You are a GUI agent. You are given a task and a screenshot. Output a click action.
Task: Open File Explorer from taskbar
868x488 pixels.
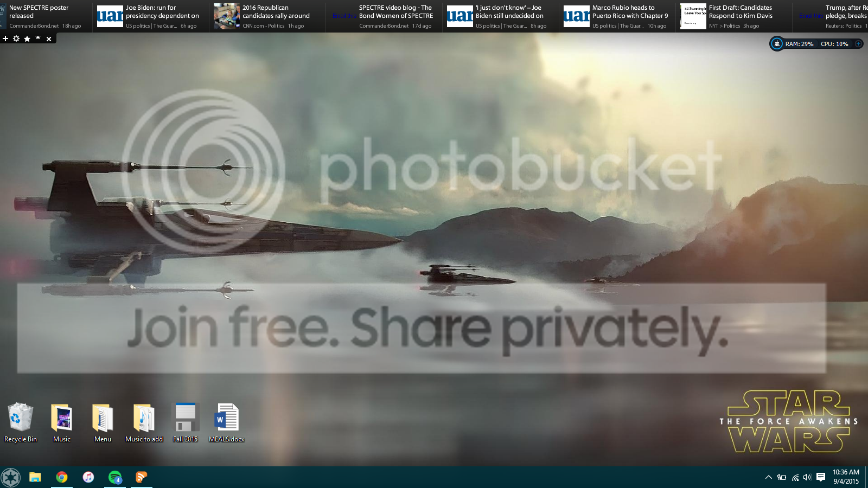coord(35,477)
